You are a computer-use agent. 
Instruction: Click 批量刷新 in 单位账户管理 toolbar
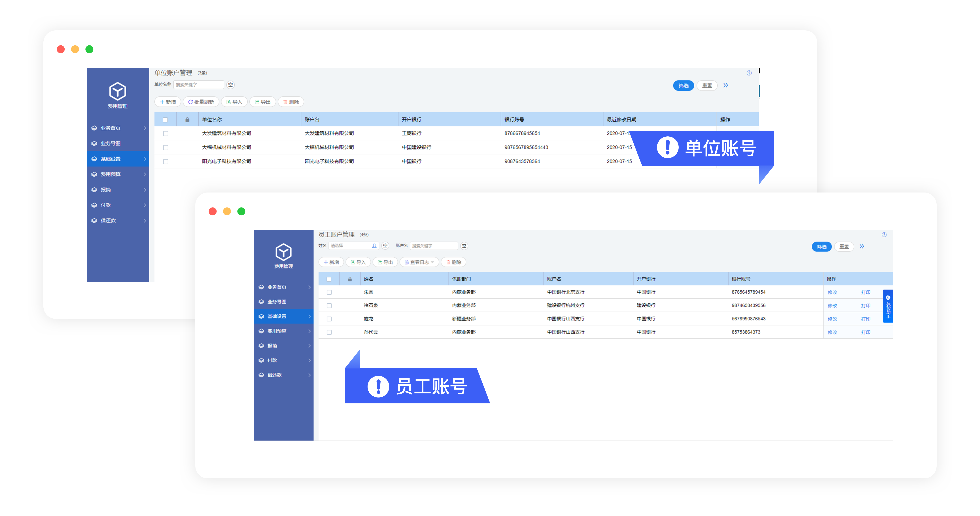[201, 102]
